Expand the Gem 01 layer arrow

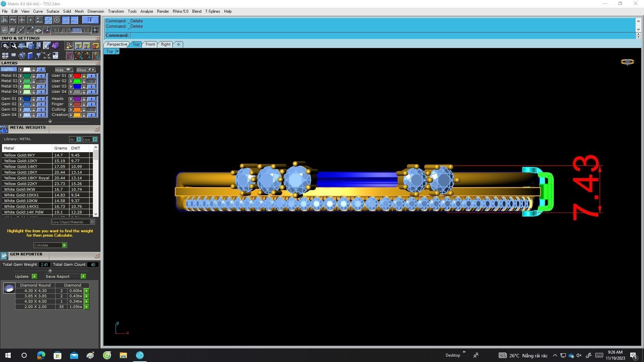[x=20, y=99]
